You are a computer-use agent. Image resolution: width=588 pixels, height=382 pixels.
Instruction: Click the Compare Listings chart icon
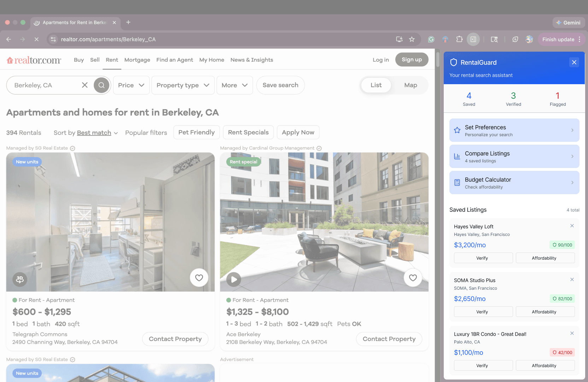[x=457, y=156]
